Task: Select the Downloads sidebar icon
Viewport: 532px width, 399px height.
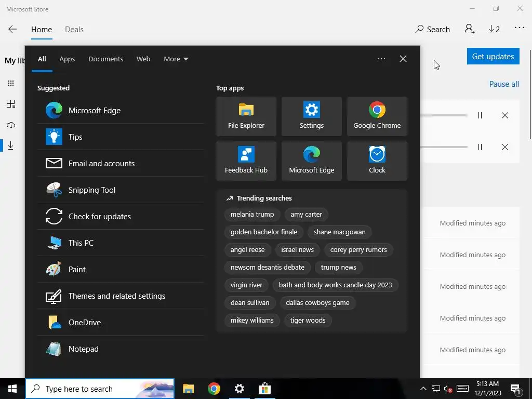Action: 11,145
